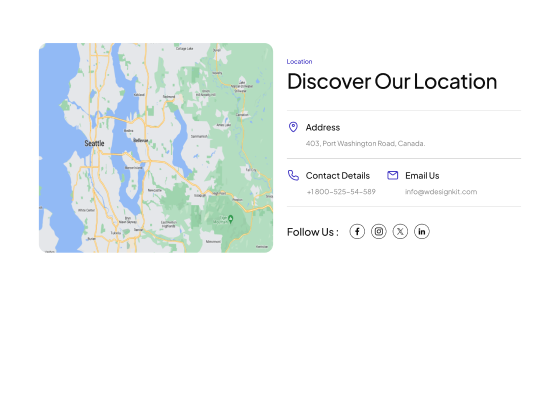Click the Follow Us label
Image resolution: width=560 pixels, height=400 pixels.
[313, 232]
